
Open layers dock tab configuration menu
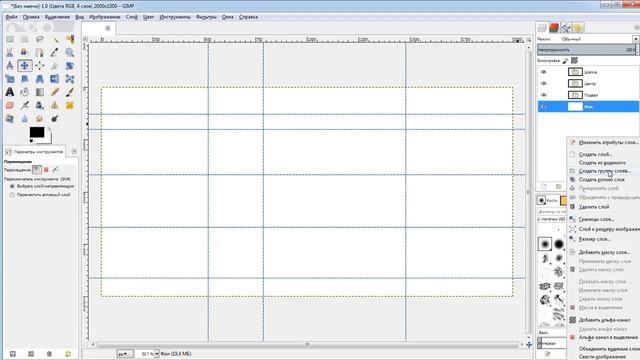(637, 27)
